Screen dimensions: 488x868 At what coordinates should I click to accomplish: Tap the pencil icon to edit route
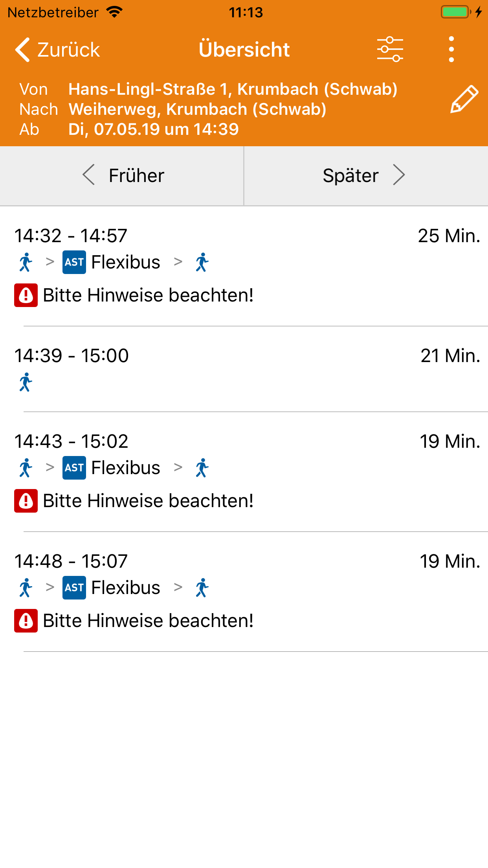point(464,99)
